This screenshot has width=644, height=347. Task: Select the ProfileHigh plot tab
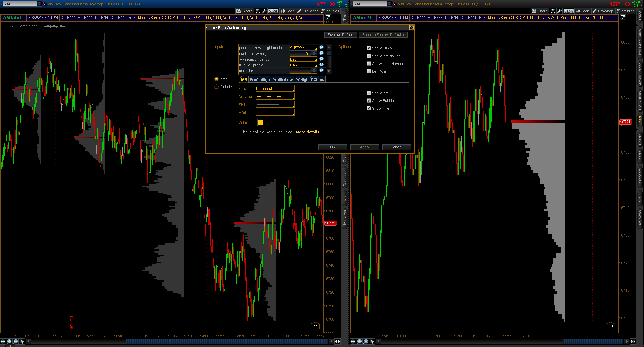pyautogui.click(x=260, y=80)
